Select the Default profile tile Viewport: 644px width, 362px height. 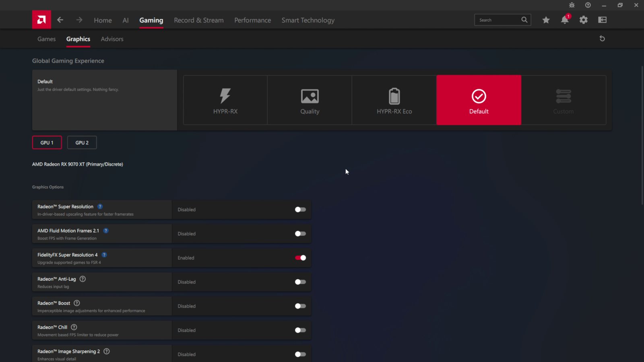coord(479,100)
